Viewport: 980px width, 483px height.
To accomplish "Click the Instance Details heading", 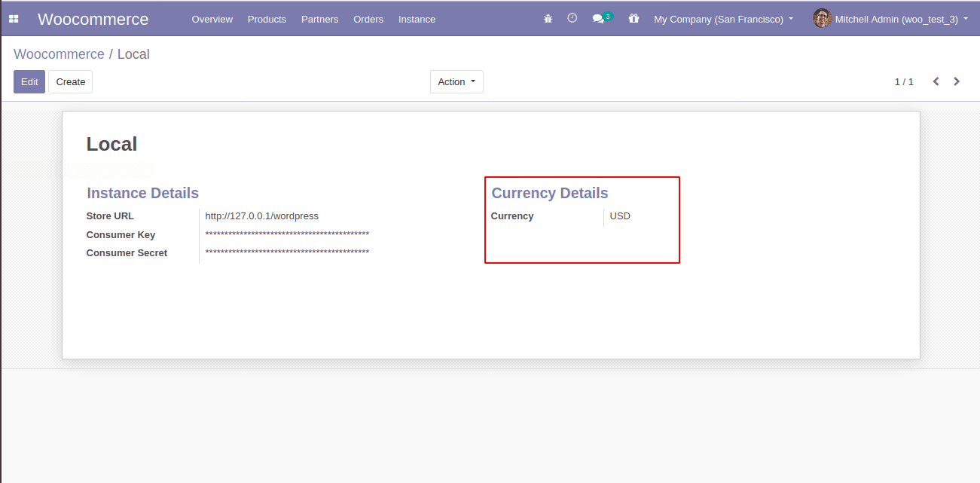I will pos(143,193).
